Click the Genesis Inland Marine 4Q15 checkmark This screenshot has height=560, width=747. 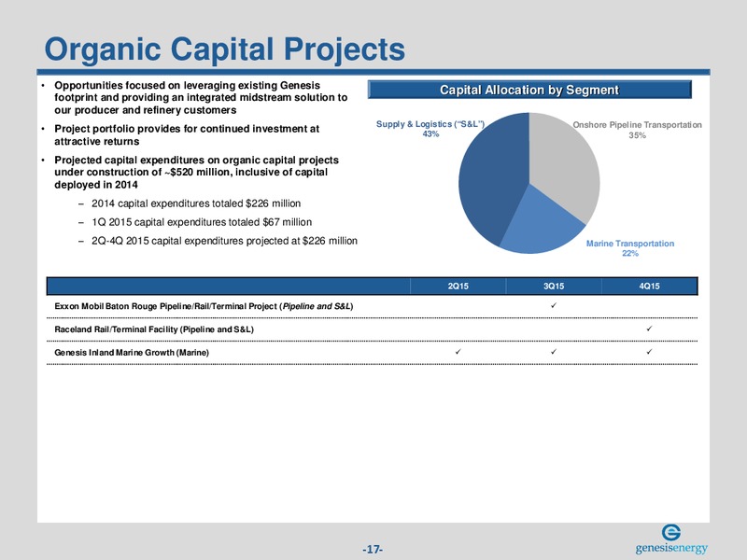(649, 352)
